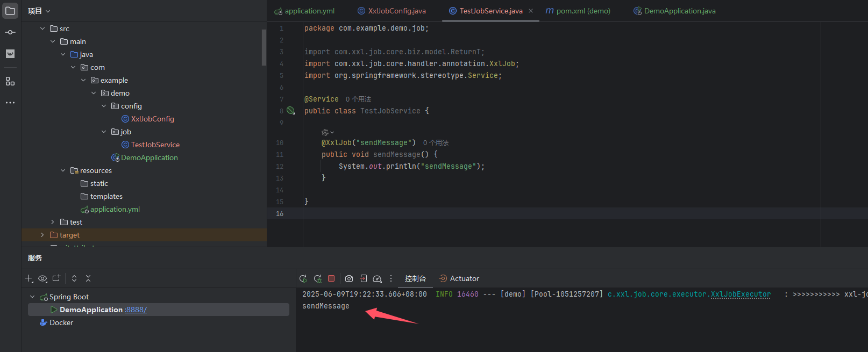Image resolution: width=868 pixels, height=352 pixels.
Task: Stop the running DemoApplication
Action: (x=331, y=278)
